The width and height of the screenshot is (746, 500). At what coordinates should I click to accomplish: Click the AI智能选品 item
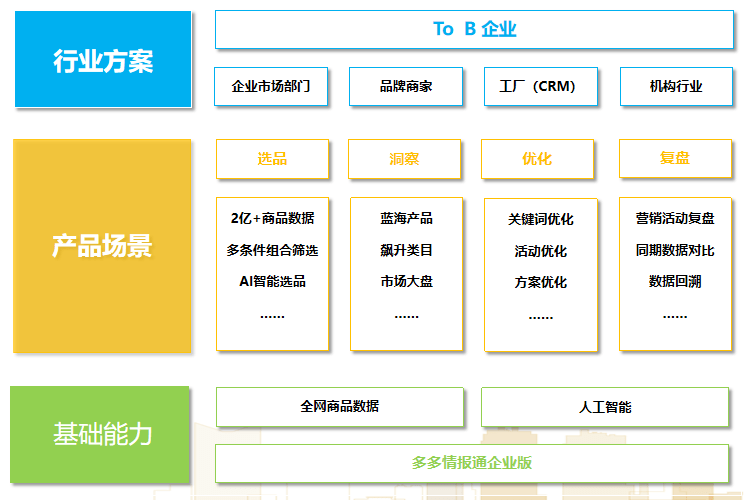(x=273, y=282)
